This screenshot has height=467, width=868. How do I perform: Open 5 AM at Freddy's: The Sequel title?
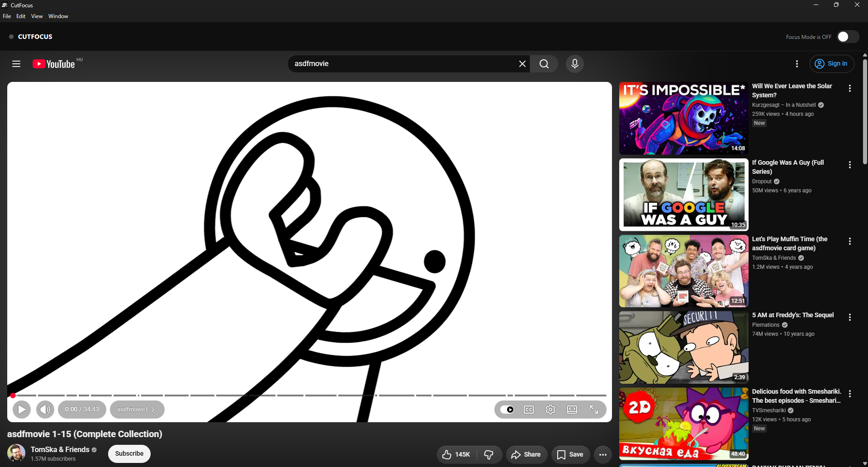(793, 315)
